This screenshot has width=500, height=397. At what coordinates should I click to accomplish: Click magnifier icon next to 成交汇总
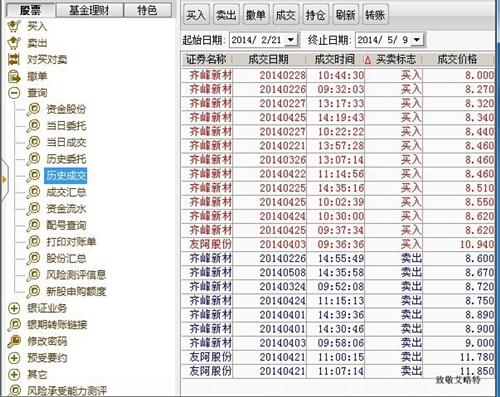33,192
